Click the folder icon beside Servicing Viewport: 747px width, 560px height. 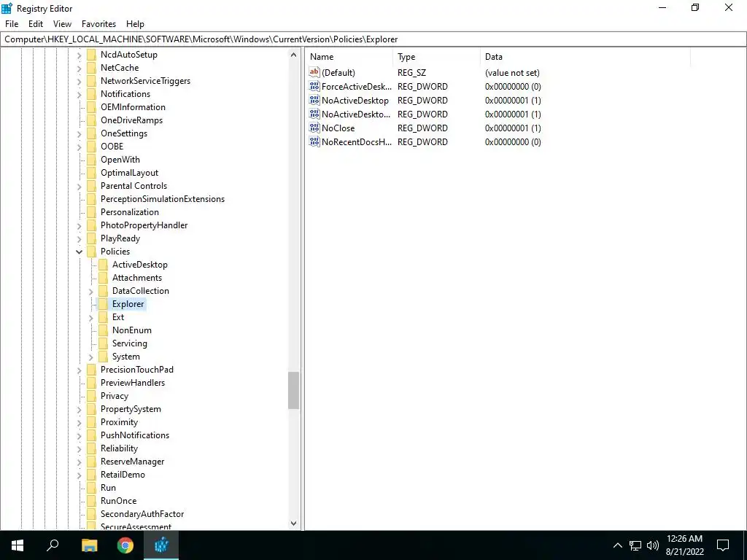[103, 343]
